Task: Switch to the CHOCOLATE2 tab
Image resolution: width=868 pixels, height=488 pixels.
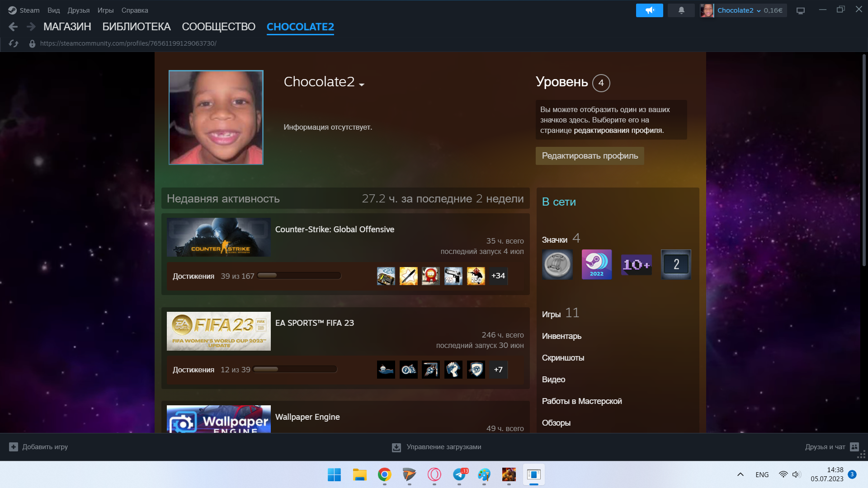Action: 300,27
